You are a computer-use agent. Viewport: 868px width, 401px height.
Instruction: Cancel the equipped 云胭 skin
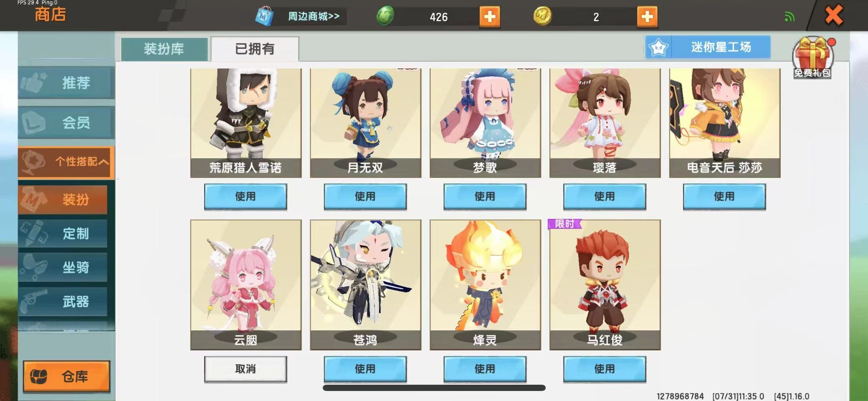(x=245, y=369)
